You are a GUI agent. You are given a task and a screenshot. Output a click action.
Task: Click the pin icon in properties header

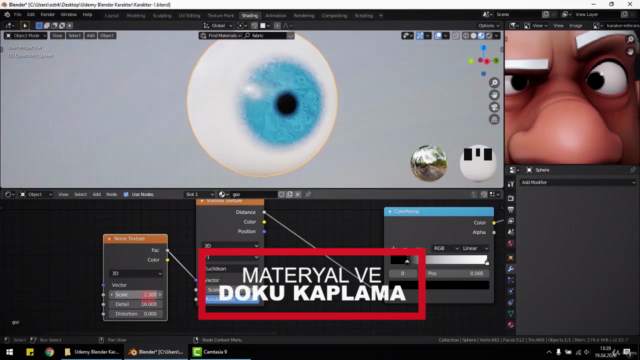click(x=633, y=170)
